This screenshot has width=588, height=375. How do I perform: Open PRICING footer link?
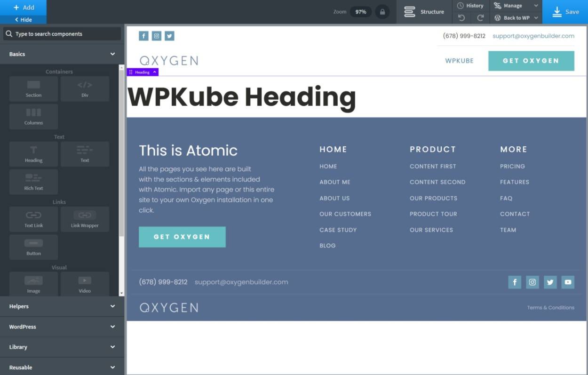pyautogui.click(x=512, y=166)
